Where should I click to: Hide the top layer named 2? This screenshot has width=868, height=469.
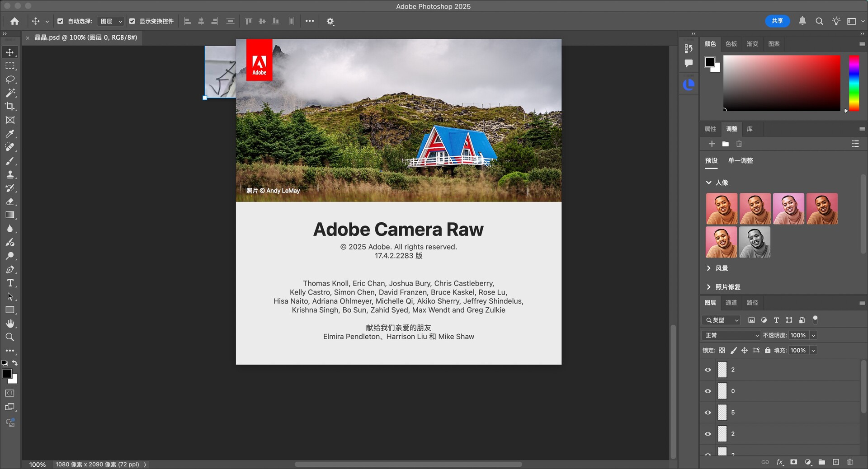tap(708, 370)
